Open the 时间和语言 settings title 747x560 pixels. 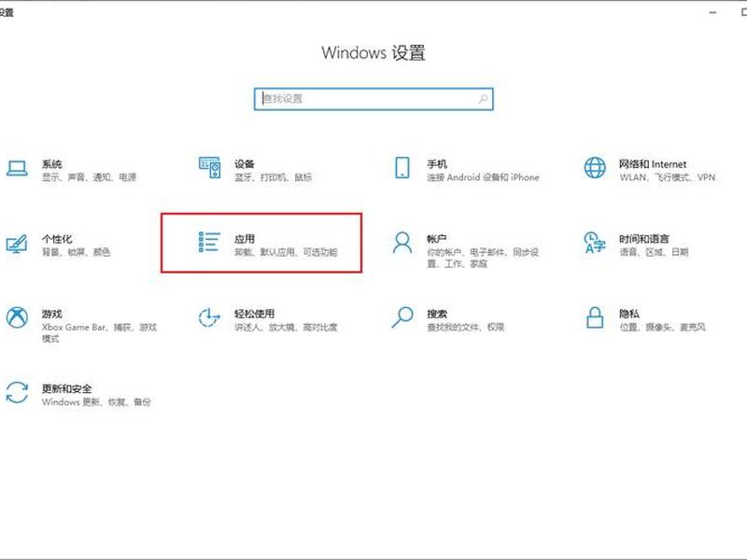pos(644,239)
